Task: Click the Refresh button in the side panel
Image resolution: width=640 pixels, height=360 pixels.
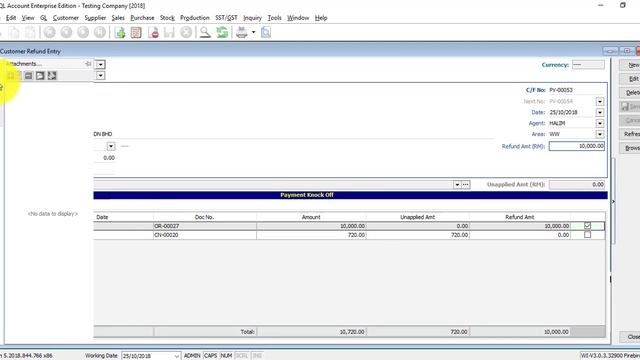Action: click(x=630, y=134)
